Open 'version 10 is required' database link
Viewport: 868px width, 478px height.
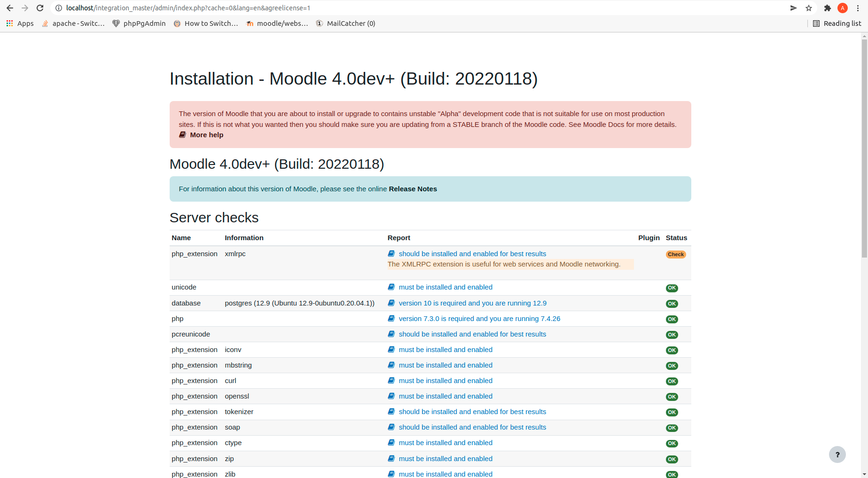pyautogui.click(x=472, y=303)
